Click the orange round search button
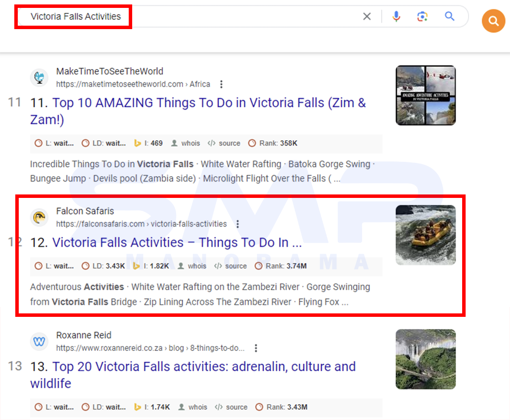This screenshot has height=420, width=510. [x=493, y=21]
